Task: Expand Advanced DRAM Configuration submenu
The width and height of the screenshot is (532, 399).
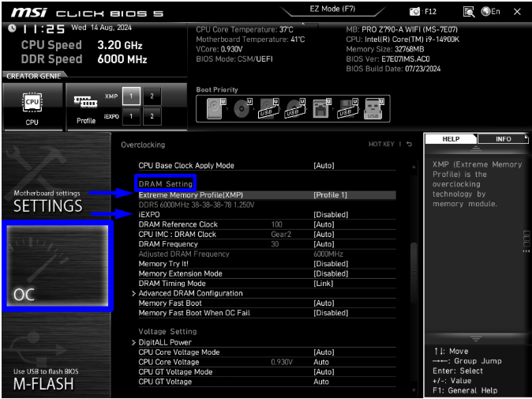Action: (x=190, y=293)
